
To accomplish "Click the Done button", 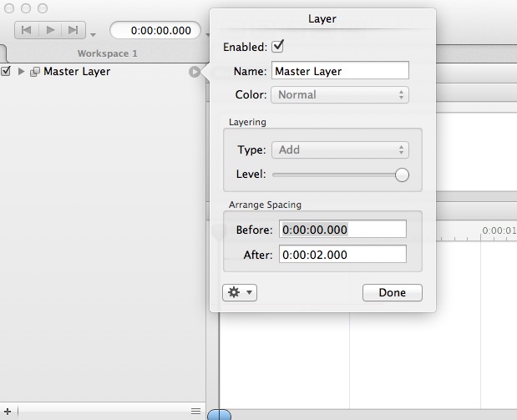I will pos(392,293).
